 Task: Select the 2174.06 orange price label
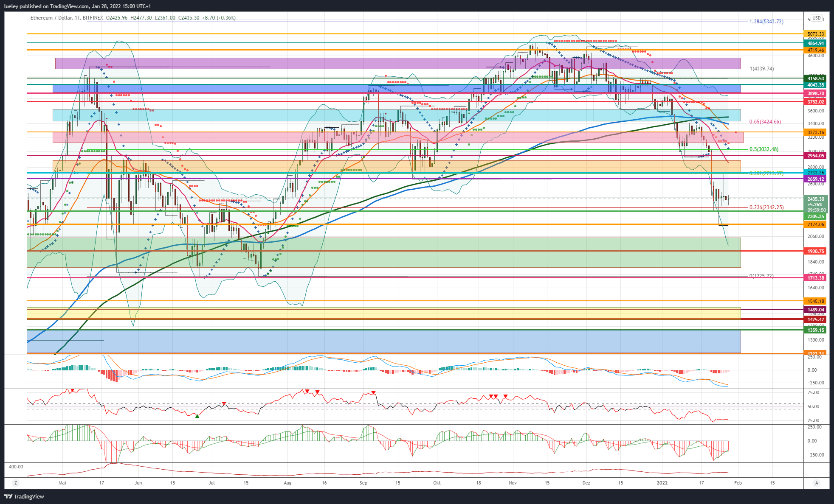(816, 224)
